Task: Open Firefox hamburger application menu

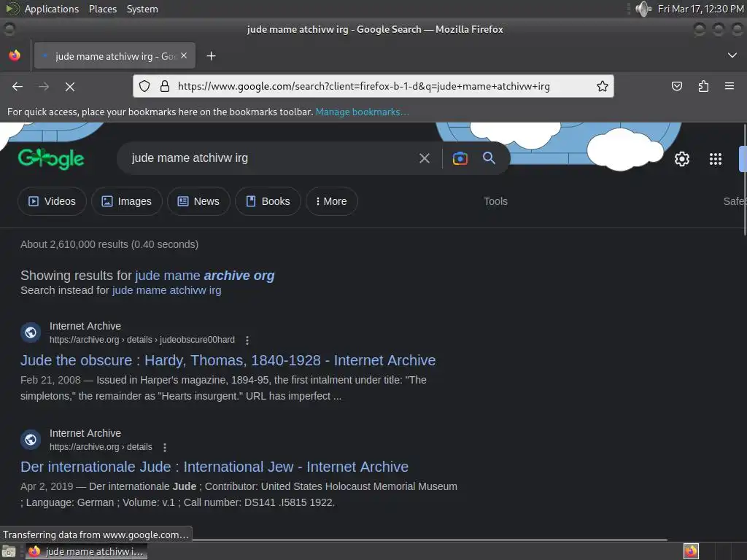Action: 729,86
